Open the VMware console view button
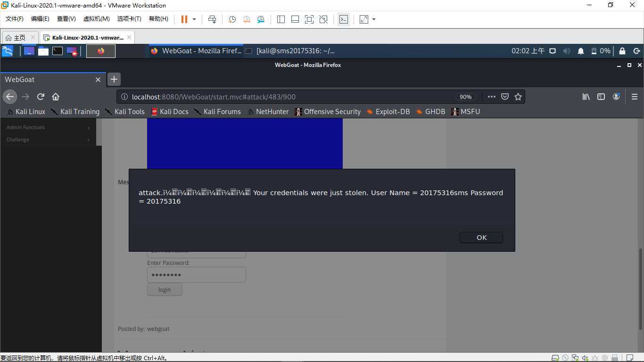 (344, 19)
